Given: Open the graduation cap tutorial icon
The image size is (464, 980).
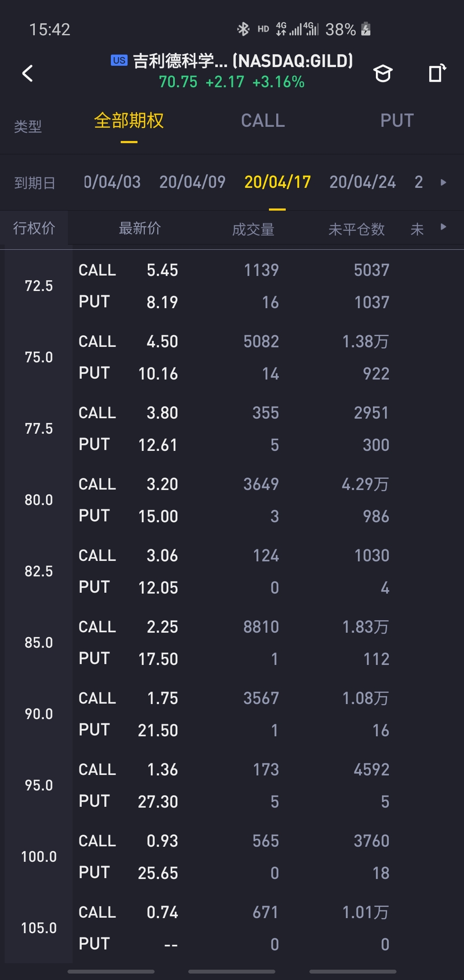Looking at the screenshot, I should pos(382,73).
